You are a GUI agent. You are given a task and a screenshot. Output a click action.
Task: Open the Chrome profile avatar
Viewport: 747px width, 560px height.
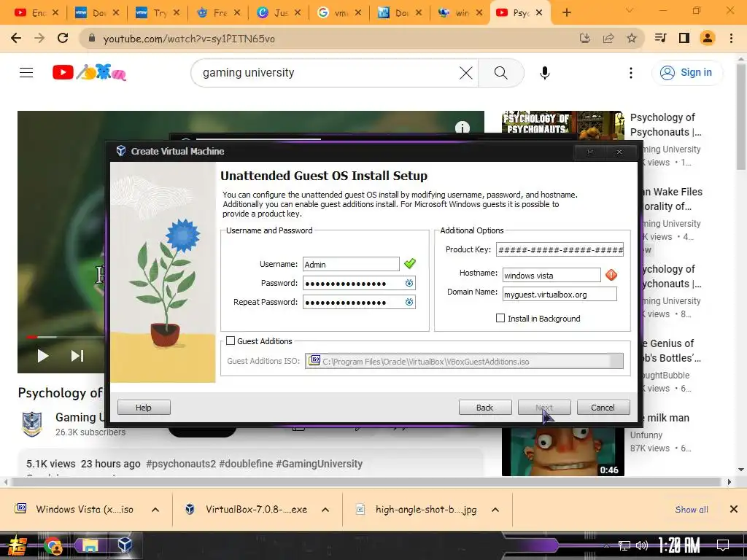(x=708, y=38)
